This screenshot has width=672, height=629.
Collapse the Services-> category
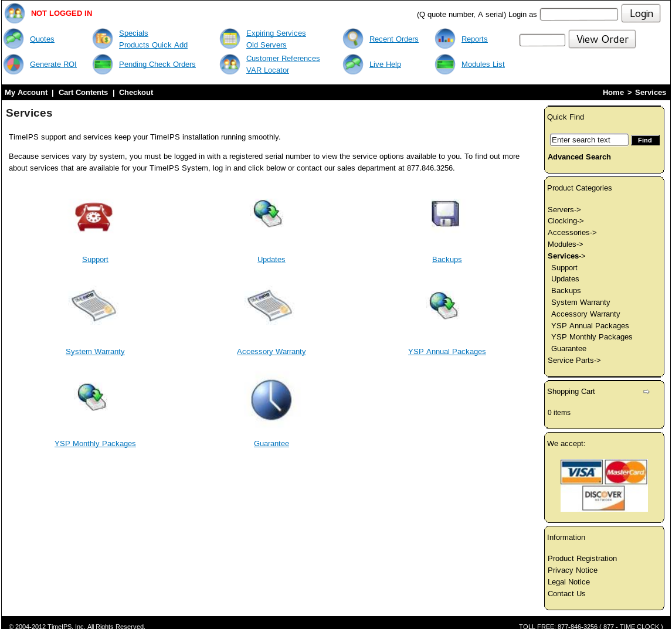pos(566,256)
